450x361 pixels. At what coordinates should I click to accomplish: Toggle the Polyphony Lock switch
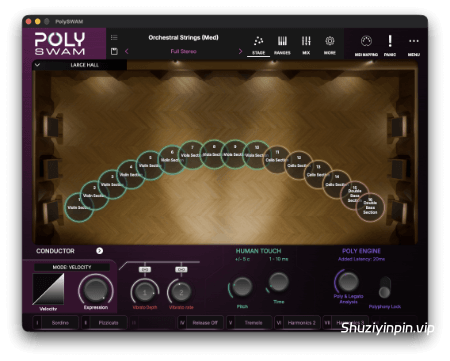(x=384, y=287)
